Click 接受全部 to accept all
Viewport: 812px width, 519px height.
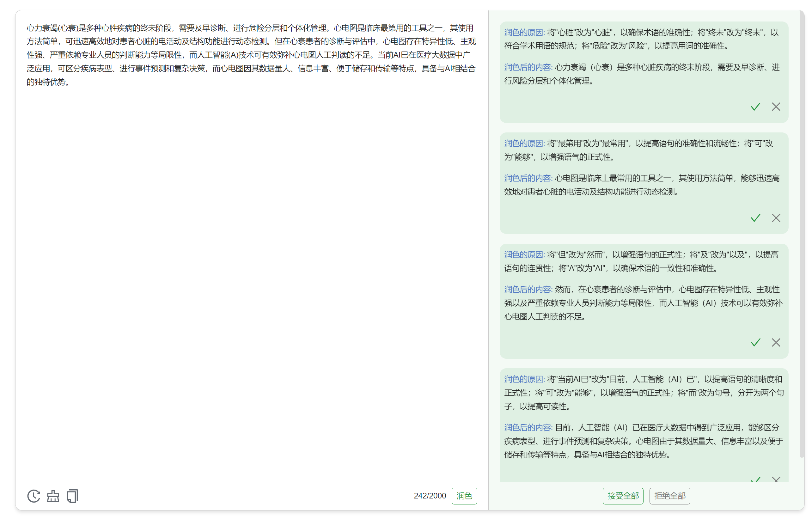pyautogui.click(x=623, y=496)
